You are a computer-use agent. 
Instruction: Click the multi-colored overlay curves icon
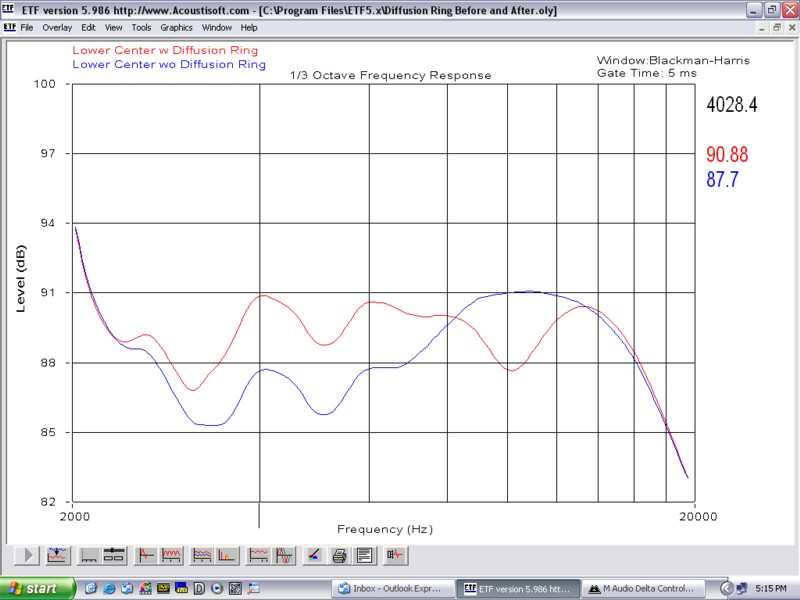pyautogui.click(x=202, y=555)
